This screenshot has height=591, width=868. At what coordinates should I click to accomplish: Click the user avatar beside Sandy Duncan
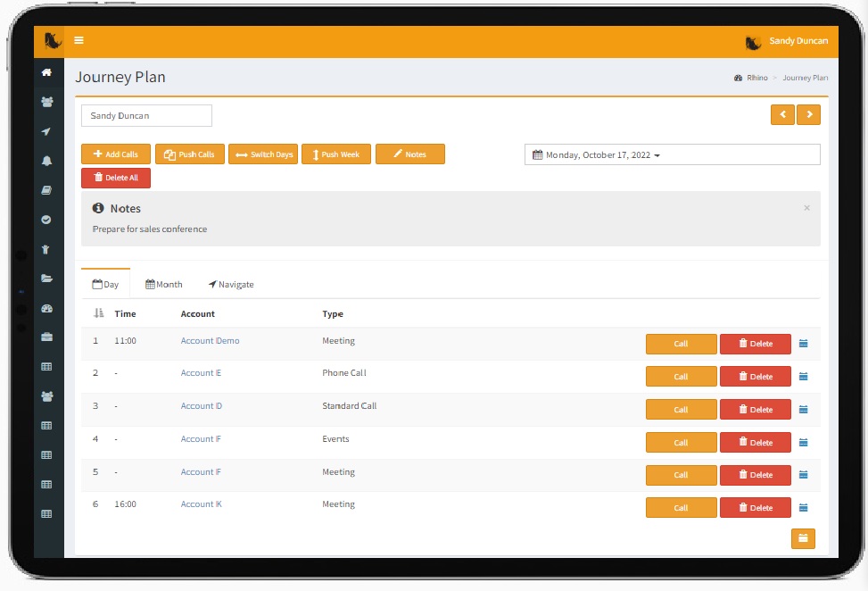coord(753,42)
